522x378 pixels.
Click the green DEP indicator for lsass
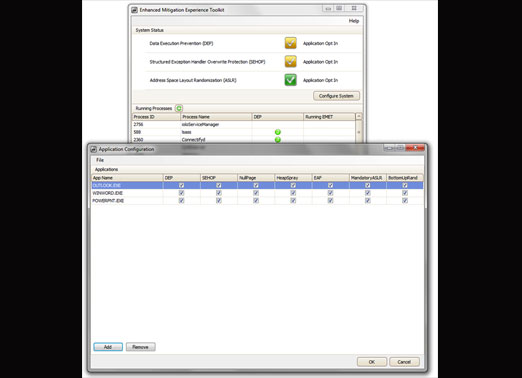coord(278,132)
